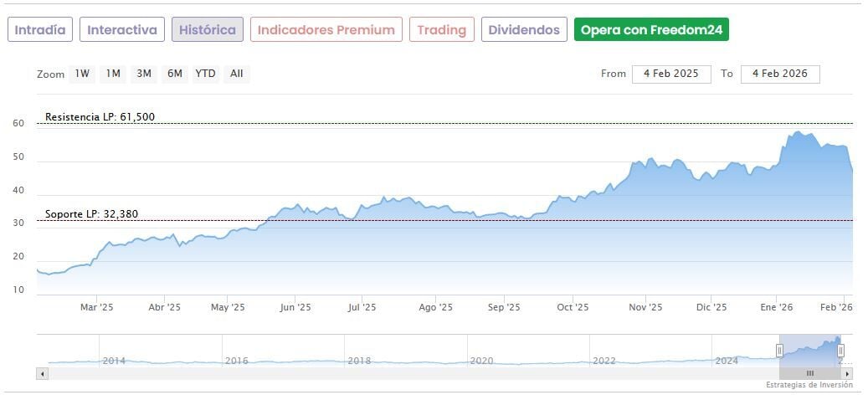Viewport: 868px width, 400px height.
Task: Set zoom range to 1M
Action: (x=113, y=74)
